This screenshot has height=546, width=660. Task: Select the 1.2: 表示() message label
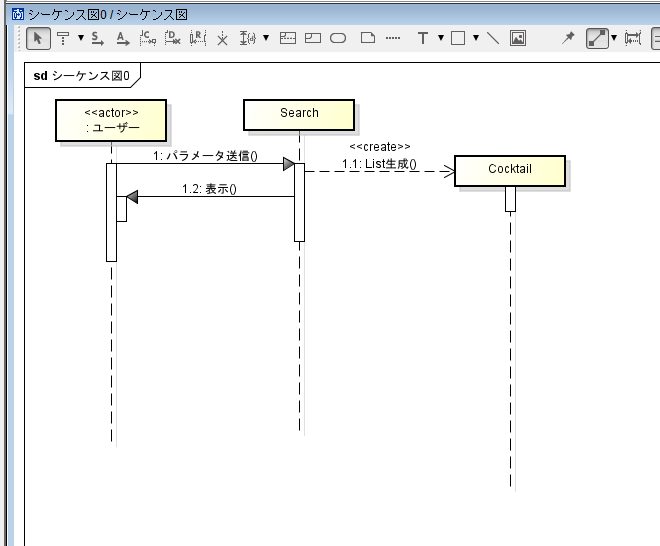pyautogui.click(x=209, y=189)
